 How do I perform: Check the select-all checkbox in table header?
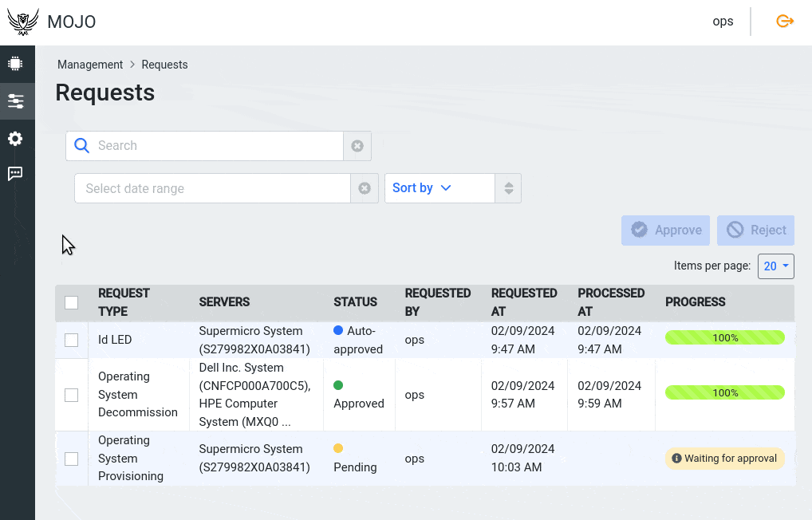(71, 302)
